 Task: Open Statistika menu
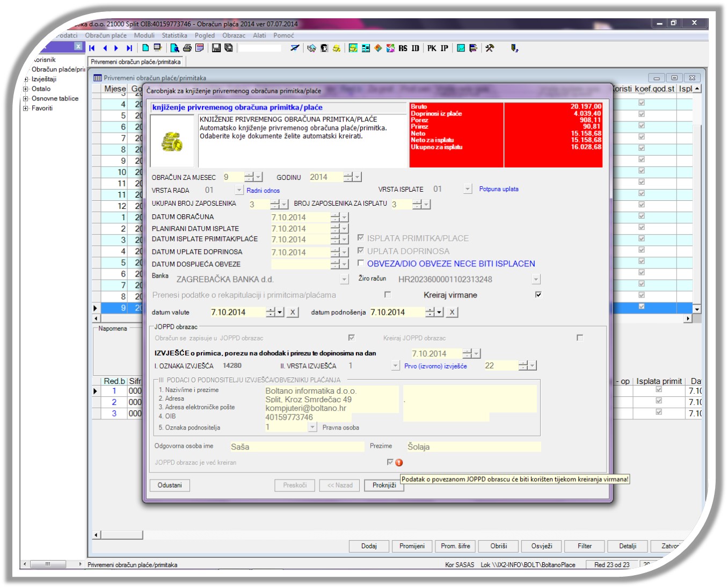coord(174,35)
